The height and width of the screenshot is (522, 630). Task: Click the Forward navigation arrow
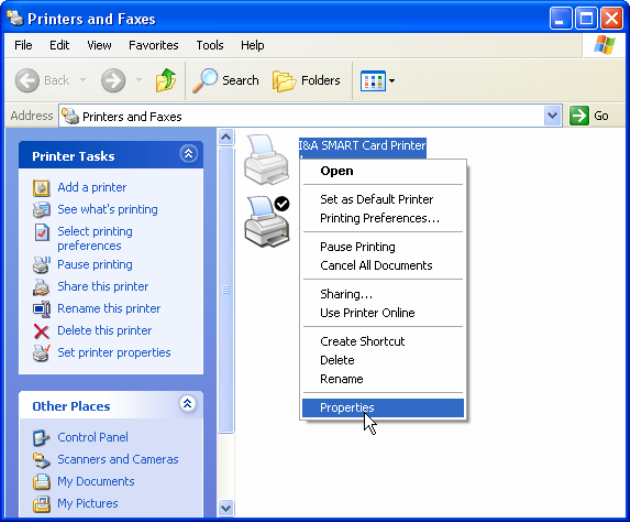[x=113, y=80]
